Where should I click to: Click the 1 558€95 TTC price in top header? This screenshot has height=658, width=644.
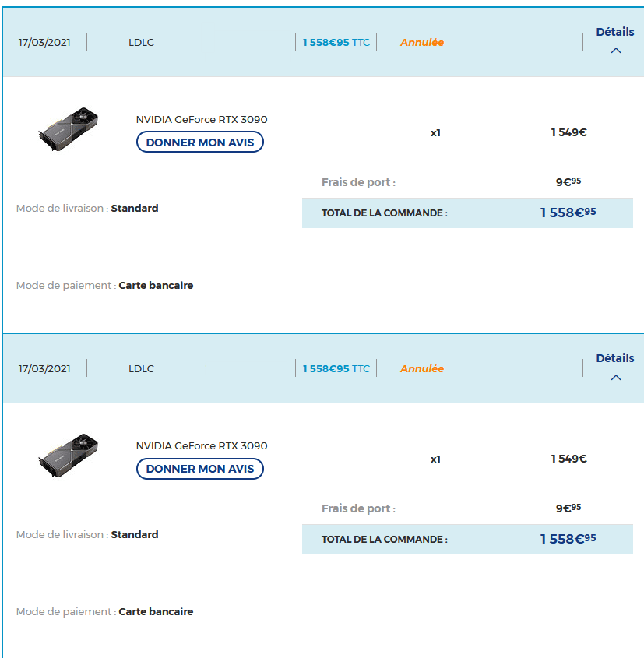click(336, 43)
